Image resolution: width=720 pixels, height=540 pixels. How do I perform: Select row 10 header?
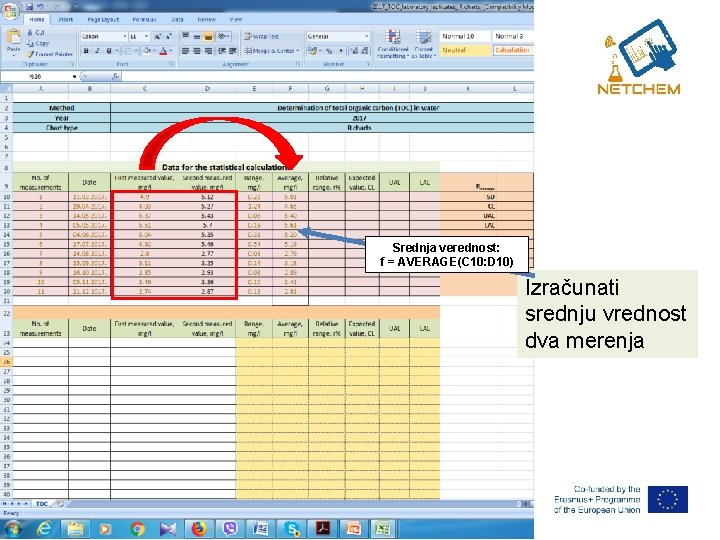coord(6,197)
